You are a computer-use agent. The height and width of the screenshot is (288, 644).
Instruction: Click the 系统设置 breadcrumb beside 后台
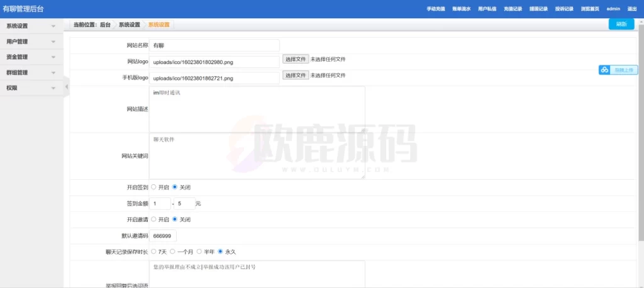pyautogui.click(x=130, y=25)
